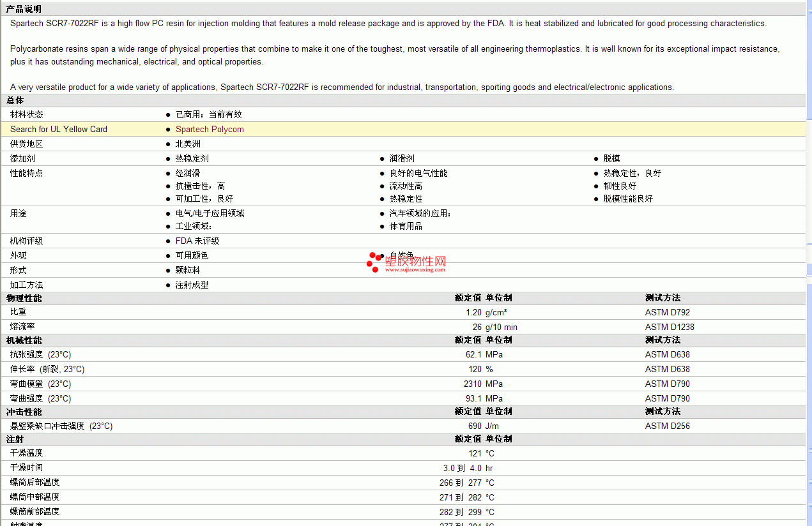The height and width of the screenshot is (526, 812).
Task: Click ASTM D638 in the 伸长率 row
Action: click(668, 369)
